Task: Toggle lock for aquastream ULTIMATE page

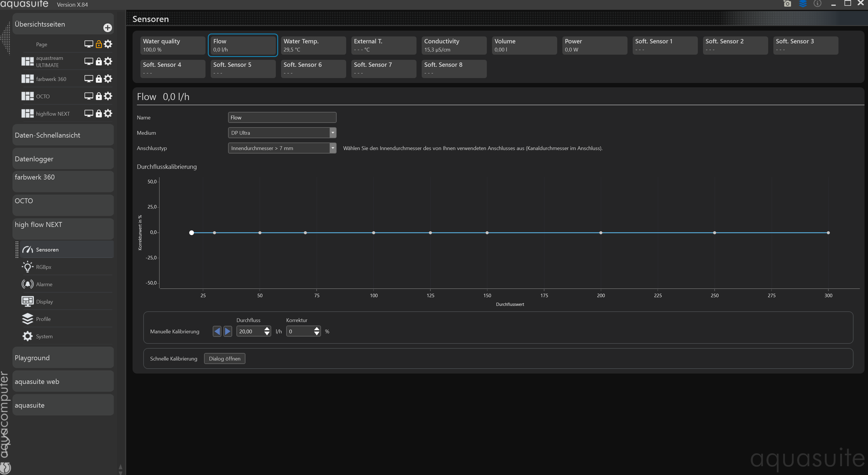Action: point(99,61)
